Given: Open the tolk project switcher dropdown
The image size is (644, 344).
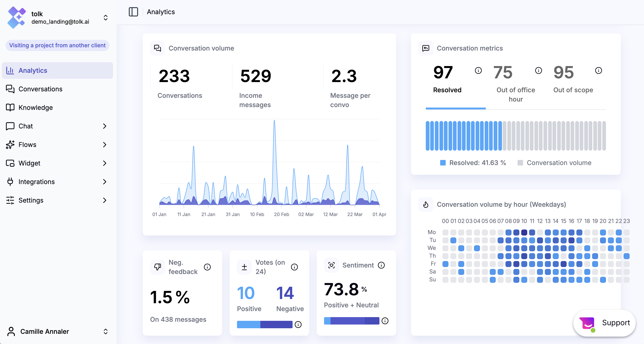Looking at the screenshot, I should coord(105,18).
